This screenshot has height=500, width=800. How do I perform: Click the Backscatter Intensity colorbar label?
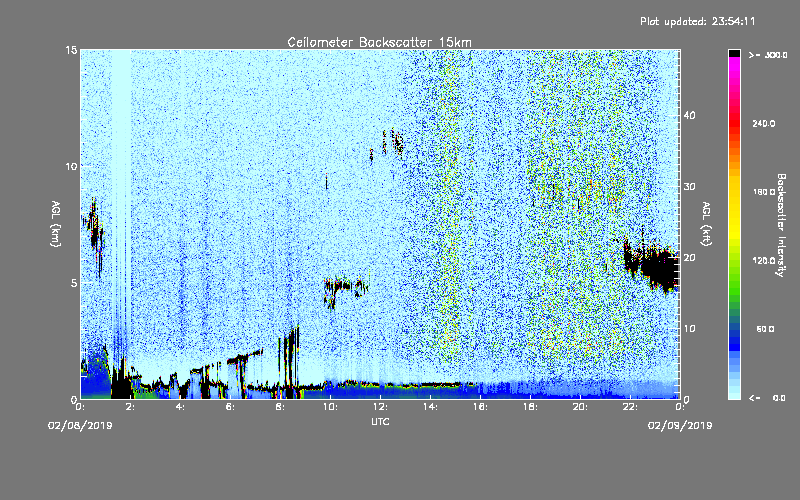781,225
